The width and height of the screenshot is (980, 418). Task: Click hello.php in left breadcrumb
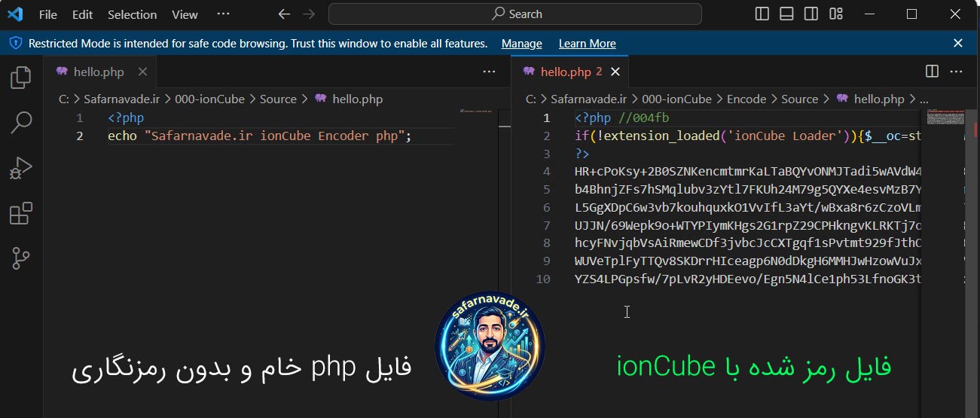coord(358,99)
